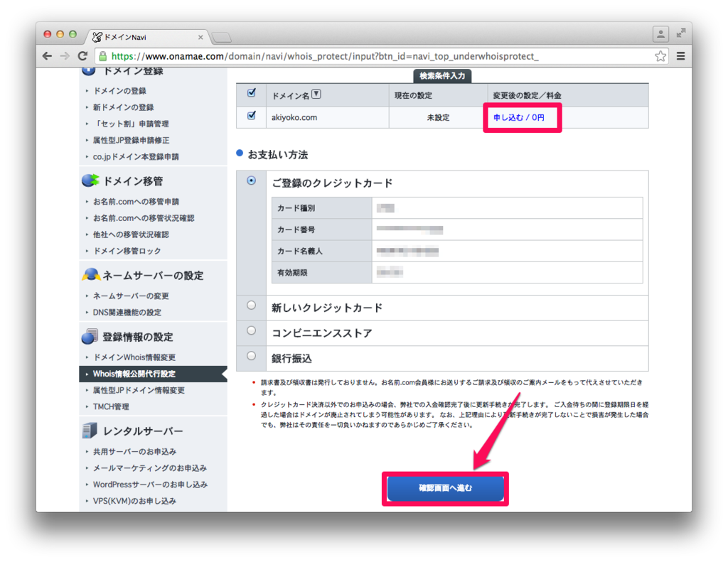This screenshot has height=562, width=728.
Task: Toggle fullscreen with the expand arrows icon
Action: click(x=680, y=33)
